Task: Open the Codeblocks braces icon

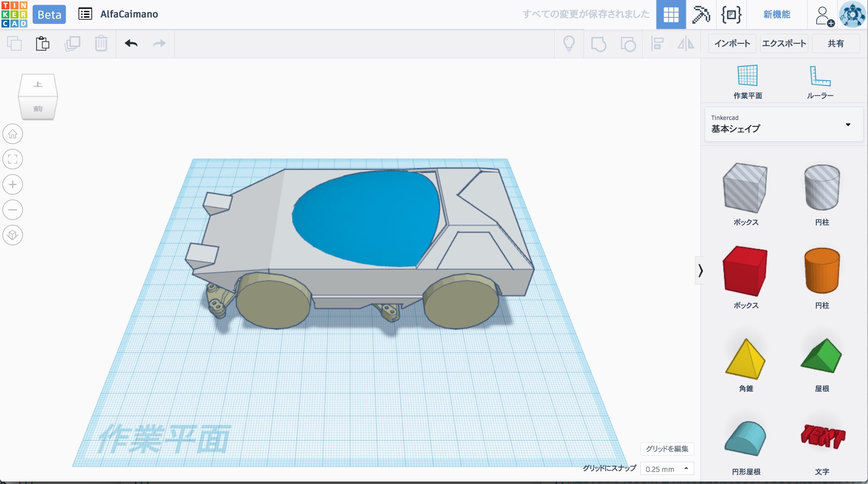Action: point(731,14)
